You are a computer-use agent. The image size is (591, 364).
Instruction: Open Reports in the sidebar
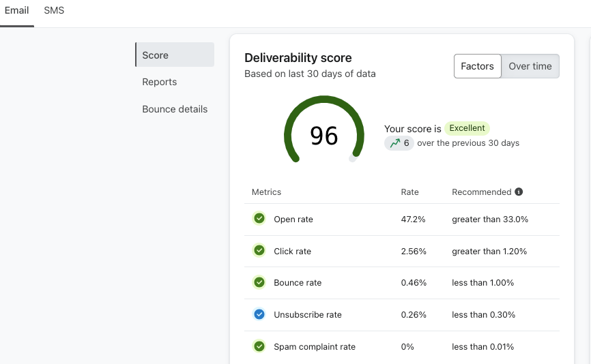click(x=159, y=82)
